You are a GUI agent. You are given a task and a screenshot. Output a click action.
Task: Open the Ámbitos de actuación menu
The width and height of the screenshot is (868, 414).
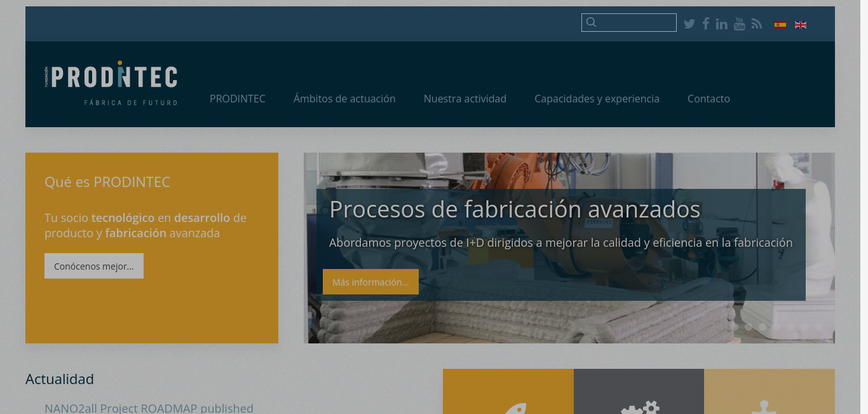point(344,99)
